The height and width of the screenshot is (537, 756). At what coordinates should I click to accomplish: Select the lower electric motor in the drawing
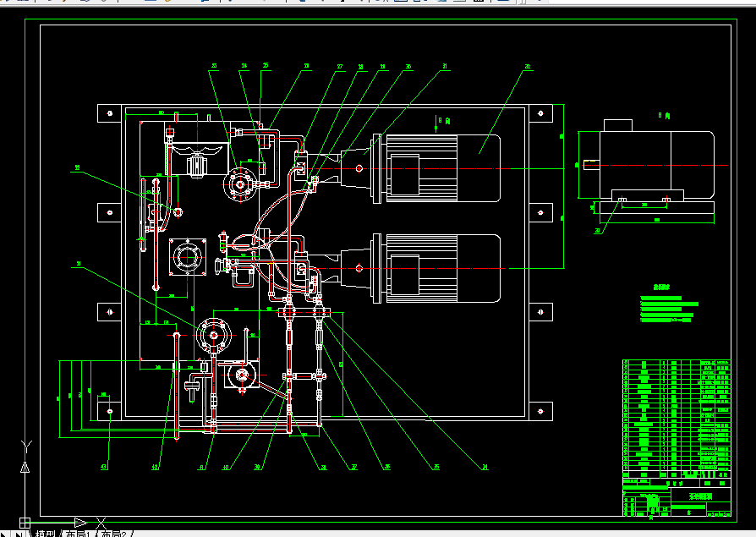(x=436, y=269)
